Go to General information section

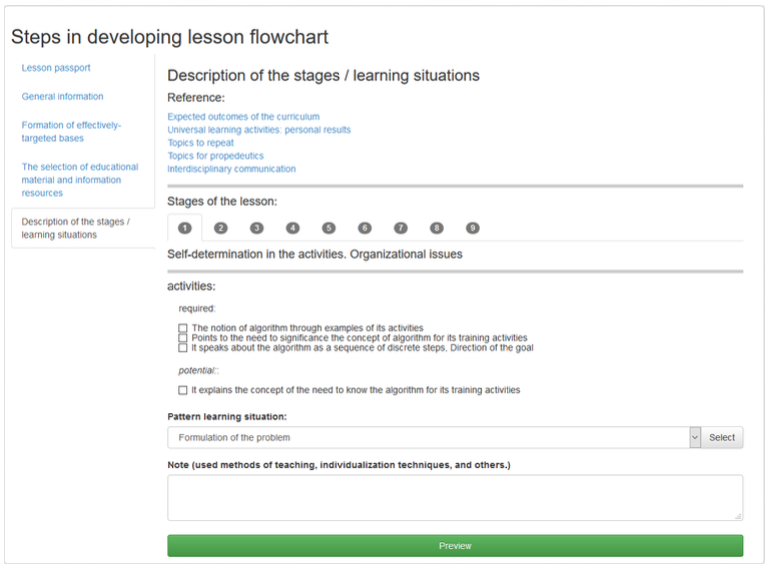pyautogui.click(x=62, y=96)
